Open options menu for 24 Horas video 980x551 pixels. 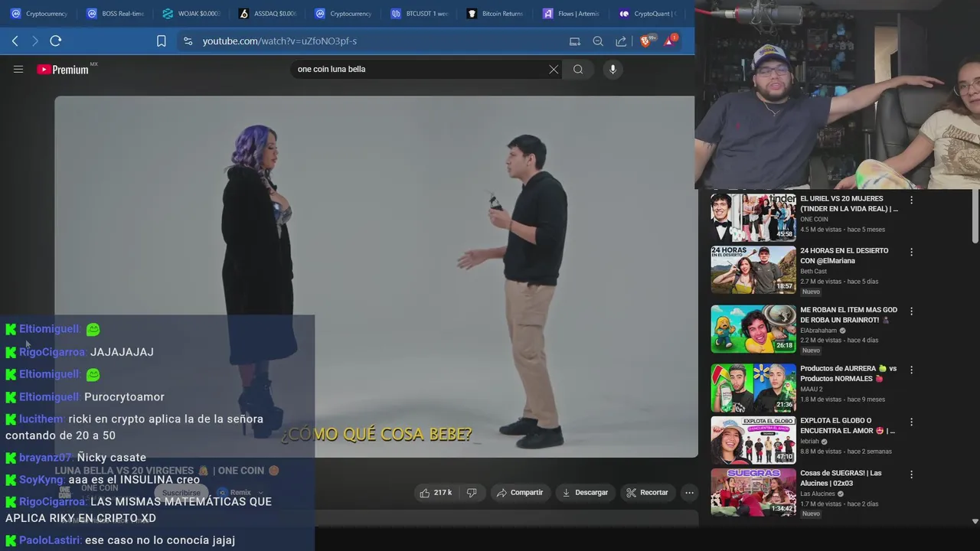911,252
